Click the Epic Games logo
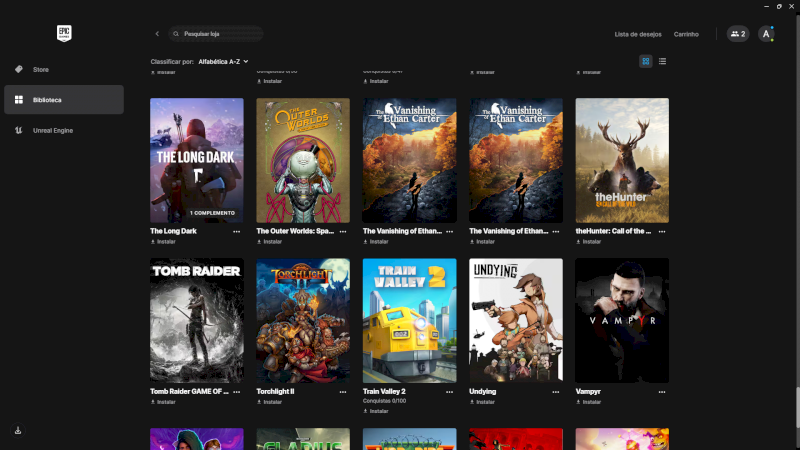The image size is (800, 450). (x=64, y=33)
